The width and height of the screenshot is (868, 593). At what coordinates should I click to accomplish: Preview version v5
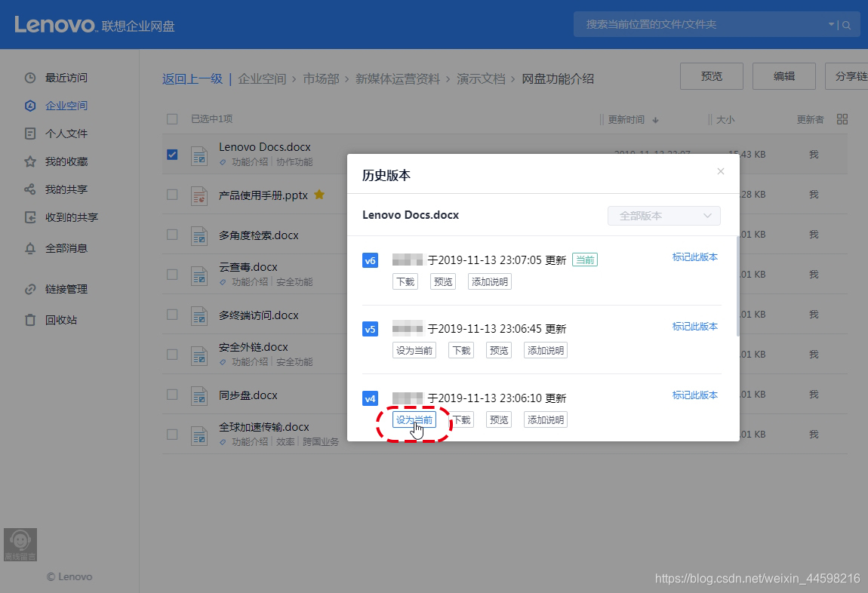499,350
